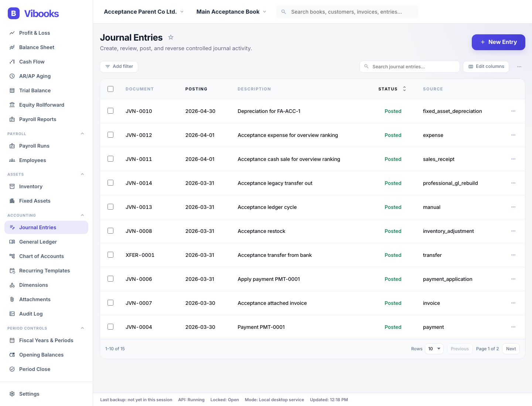Open row actions menu for JVN-0013

click(513, 207)
